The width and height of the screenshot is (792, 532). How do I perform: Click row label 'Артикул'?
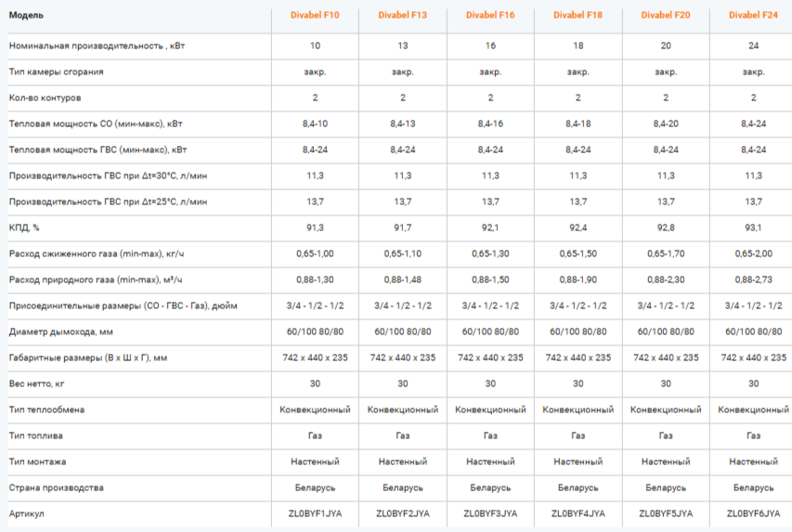coord(26,513)
